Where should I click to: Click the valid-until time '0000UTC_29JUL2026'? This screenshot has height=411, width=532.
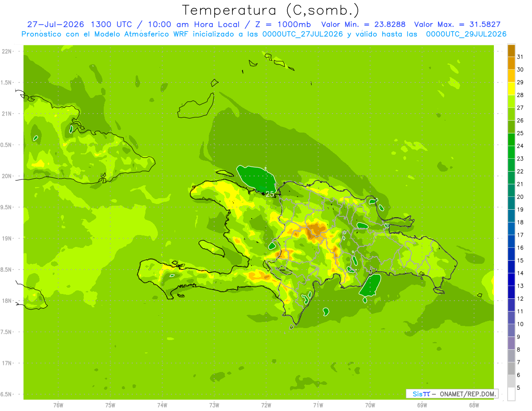tap(466, 34)
